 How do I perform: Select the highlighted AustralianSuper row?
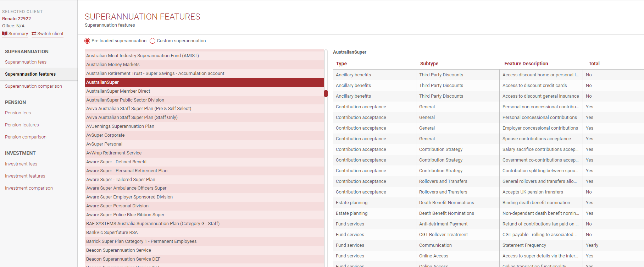pos(204,82)
